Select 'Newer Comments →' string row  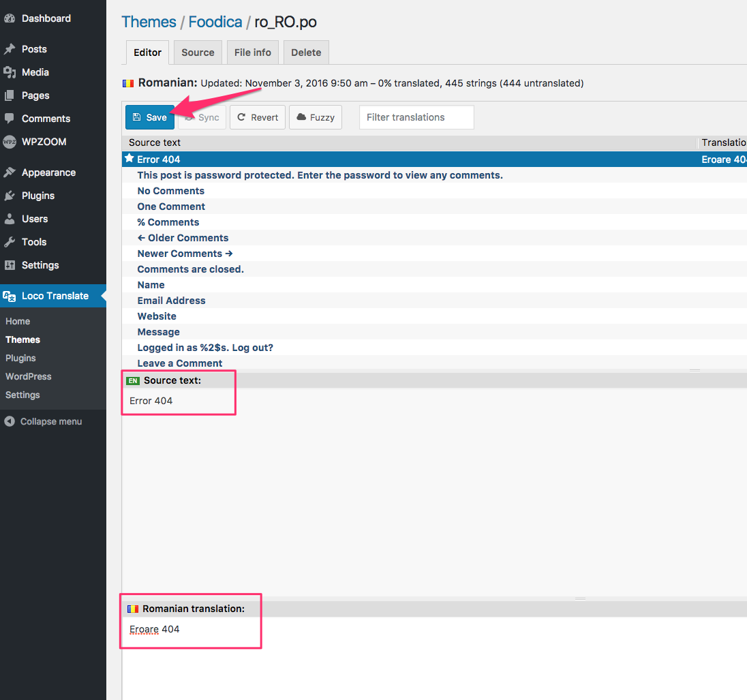pyautogui.click(x=434, y=254)
